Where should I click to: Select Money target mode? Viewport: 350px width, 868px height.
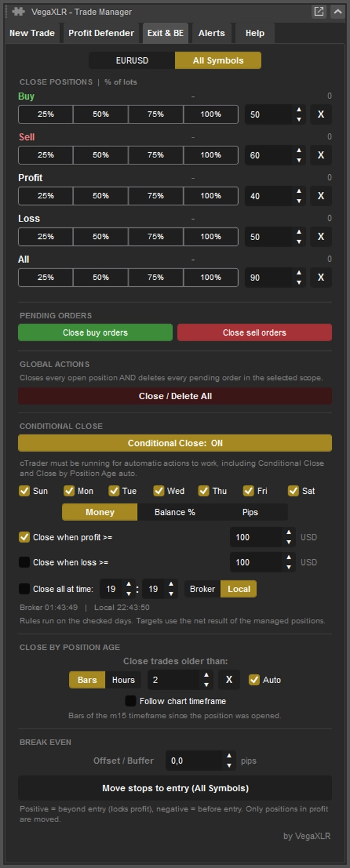pyautogui.click(x=100, y=512)
